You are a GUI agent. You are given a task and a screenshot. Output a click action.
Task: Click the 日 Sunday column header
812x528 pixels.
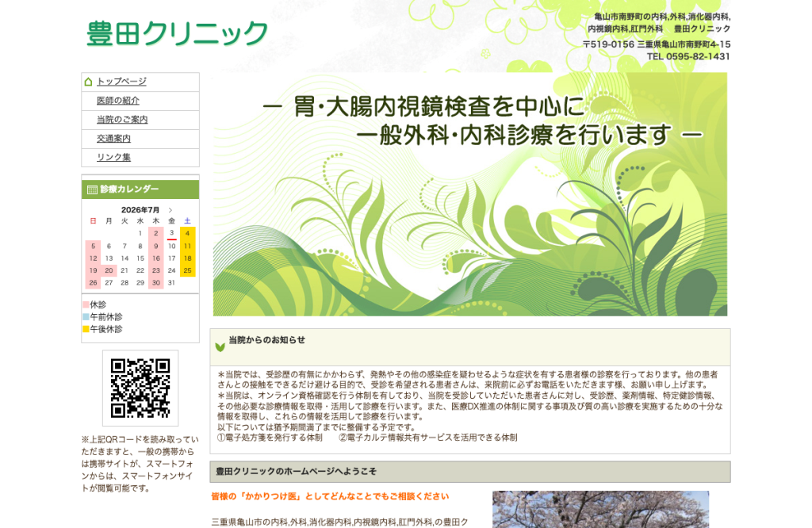pyautogui.click(x=94, y=221)
